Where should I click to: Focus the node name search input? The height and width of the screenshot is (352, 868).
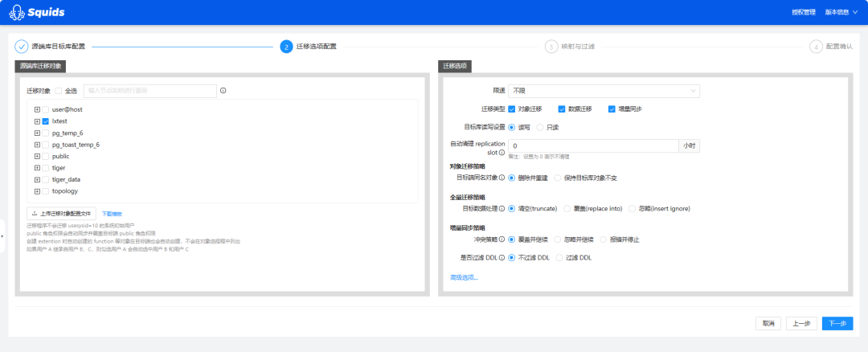[x=150, y=91]
